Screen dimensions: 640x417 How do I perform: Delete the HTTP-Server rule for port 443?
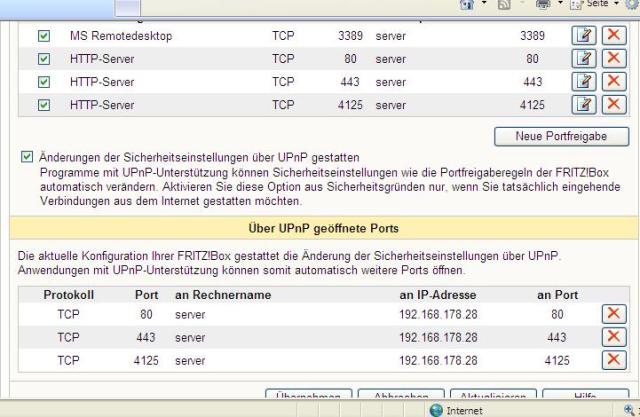point(614,82)
